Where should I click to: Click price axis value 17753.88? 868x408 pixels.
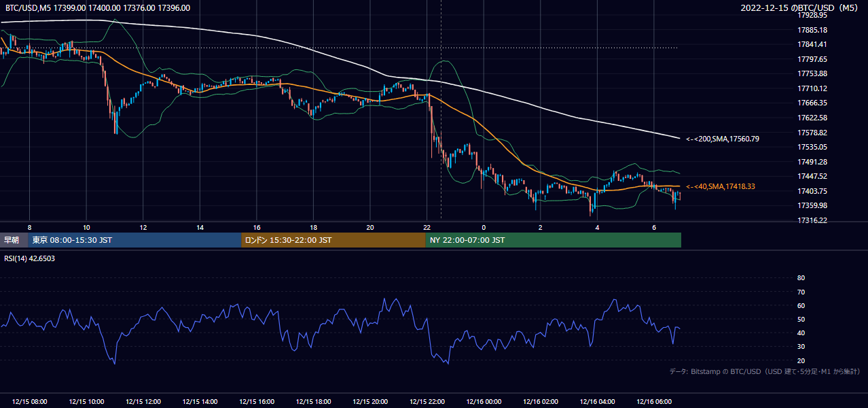pyautogui.click(x=812, y=73)
